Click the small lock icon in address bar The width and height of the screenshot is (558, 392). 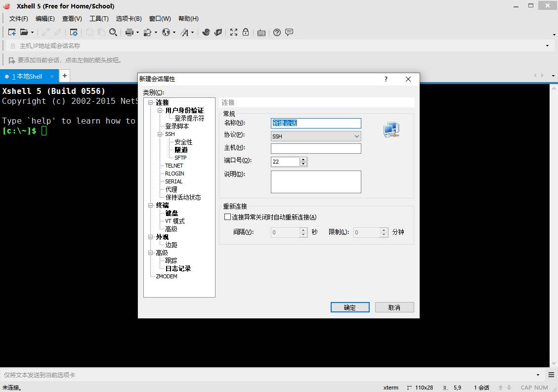(x=13, y=46)
